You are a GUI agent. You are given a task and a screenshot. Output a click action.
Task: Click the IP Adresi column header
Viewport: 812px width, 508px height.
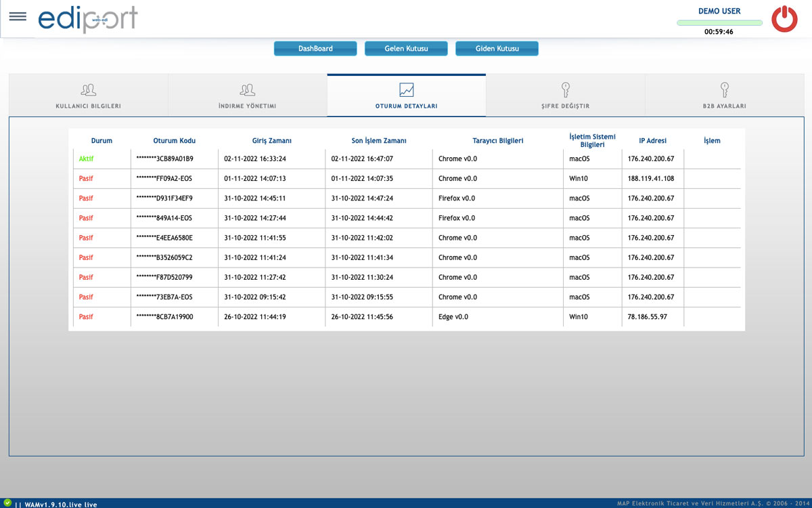(653, 141)
